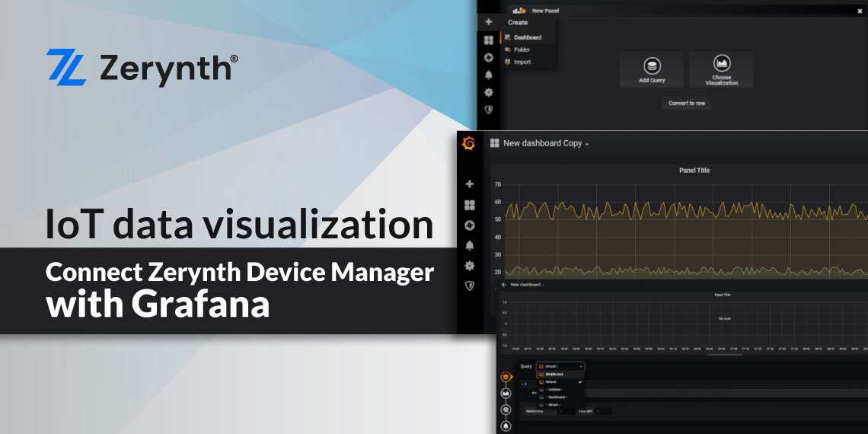Select the -- Mixed -- data source option
This screenshot has width=868, height=434.
tap(560, 405)
